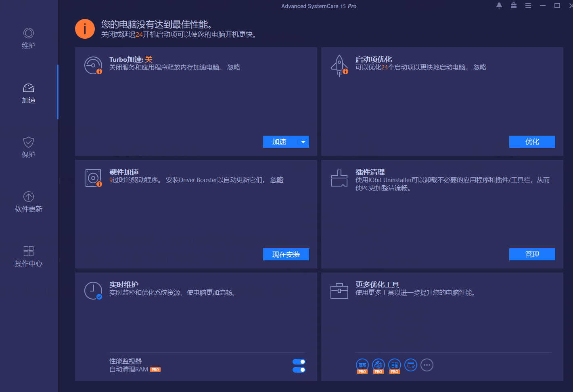Click the 现在安装 install now button
Screen dimensions: 573x392
tap(286, 254)
